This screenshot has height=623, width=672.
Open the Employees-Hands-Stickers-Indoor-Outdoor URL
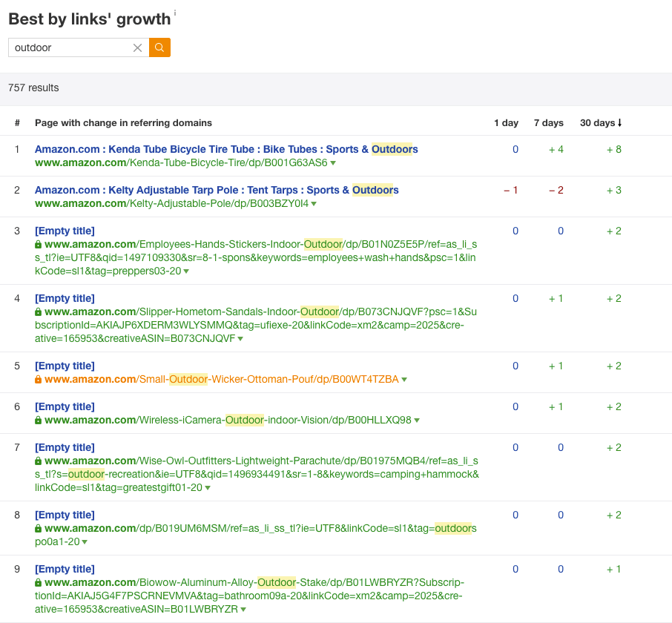tap(256, 257)
